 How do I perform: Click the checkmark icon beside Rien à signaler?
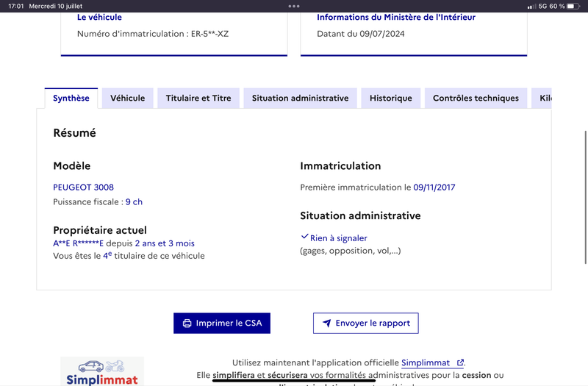tap(304, 237)
